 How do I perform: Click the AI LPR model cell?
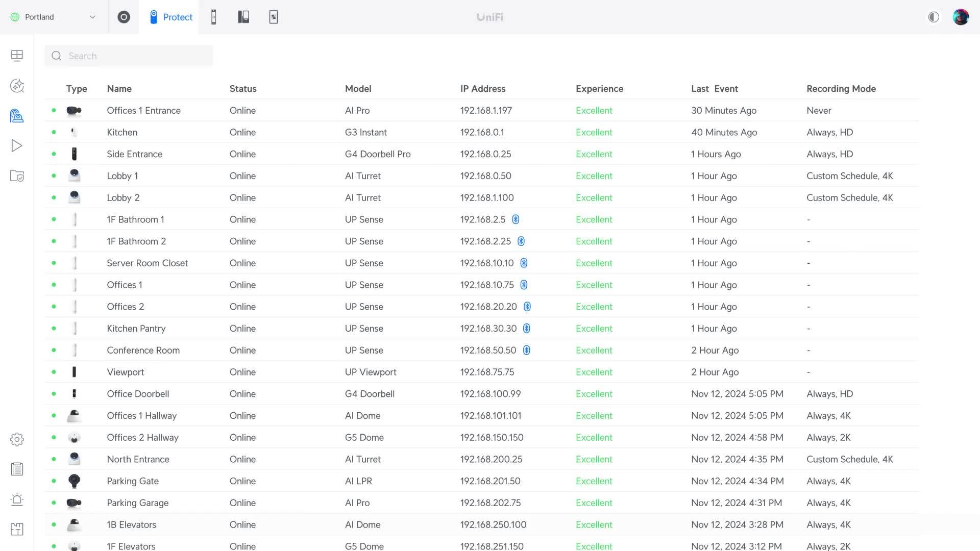click(358, 481)
